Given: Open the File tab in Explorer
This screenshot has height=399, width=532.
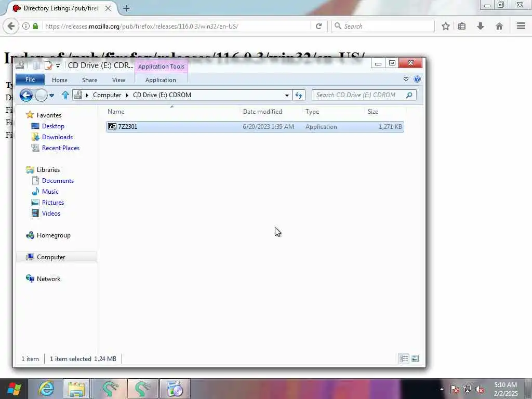Looking at the screenshot, I should coord(30,79).
